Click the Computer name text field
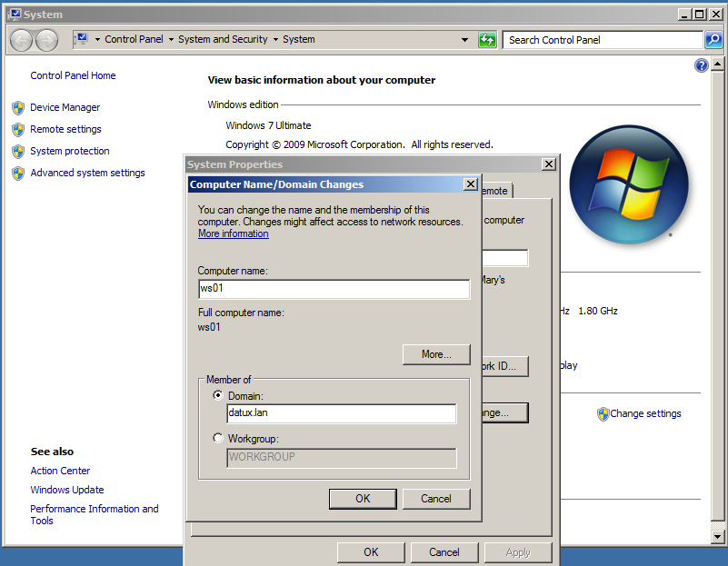 [334, 289]
